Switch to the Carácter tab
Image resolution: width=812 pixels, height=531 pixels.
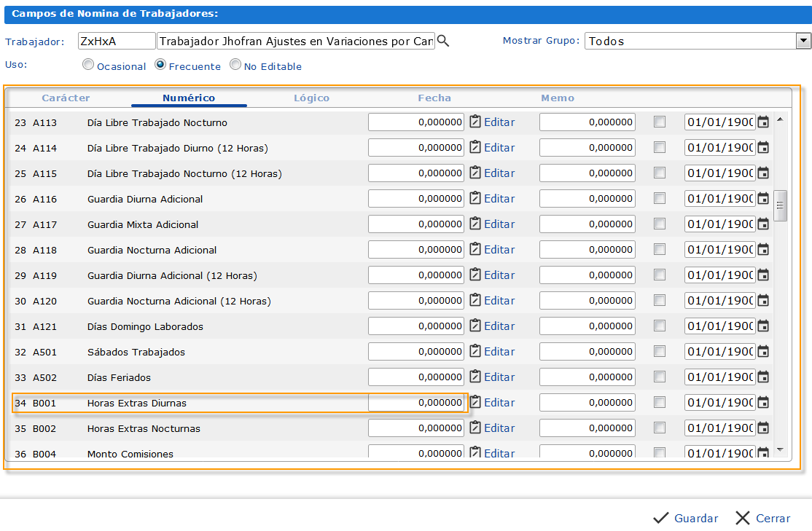pyautogui.click(x=66, y=98)
